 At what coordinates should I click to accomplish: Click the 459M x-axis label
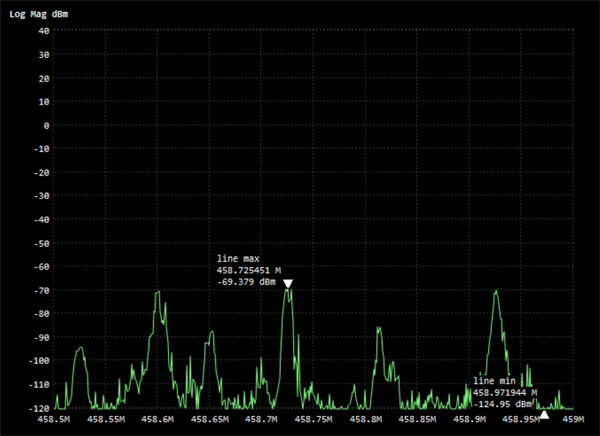click(572, 421)
